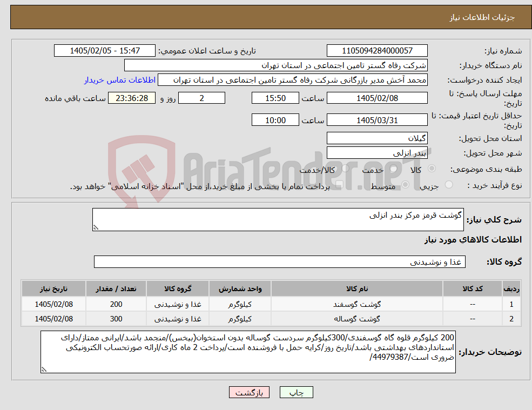Screen dimensions: 532x410
Task: Click unit cell کیلوگرم in گوشت گوساله row
Action: (x=240, y=319)
